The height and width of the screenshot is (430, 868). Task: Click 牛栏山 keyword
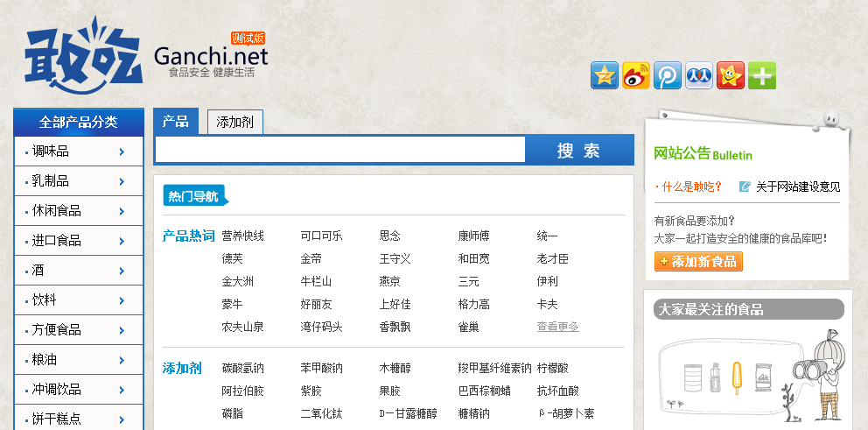[x=316, y=281]
